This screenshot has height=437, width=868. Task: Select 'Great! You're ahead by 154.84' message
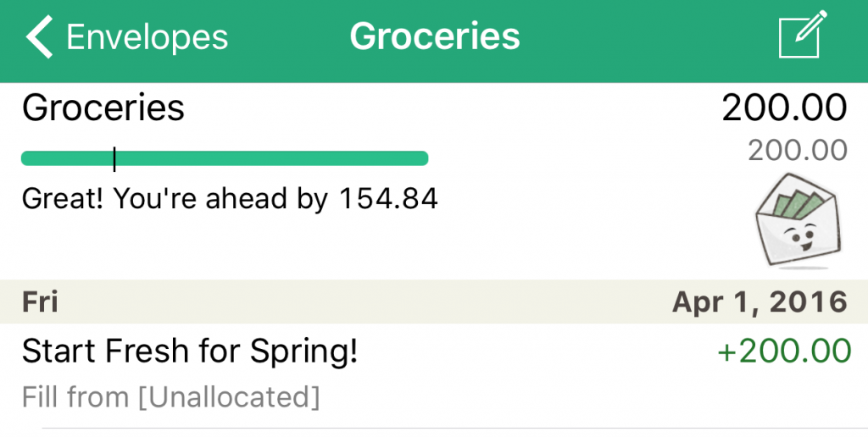[230, 198]
